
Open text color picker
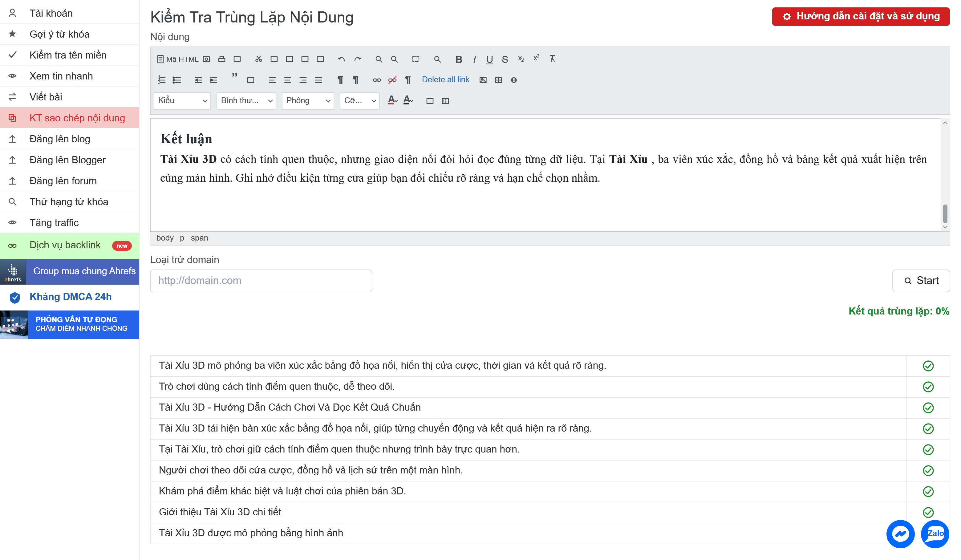tap(392, 101)
